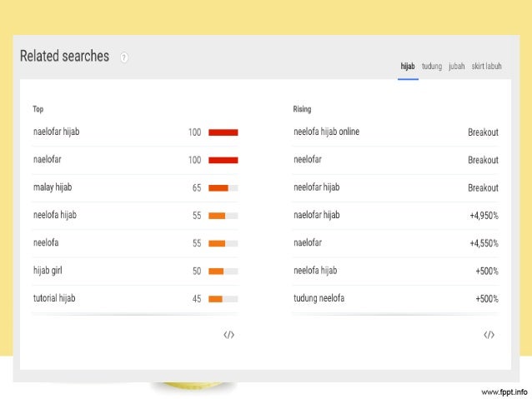Screen dimensions: 532x399
Task: Open the 'hijab girl' top search
Action: pos(48,271)
